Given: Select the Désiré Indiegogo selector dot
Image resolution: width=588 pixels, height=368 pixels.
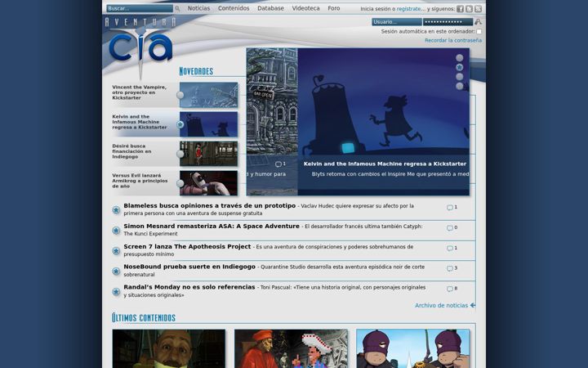Looking at the screenshot, I should (180, 154).
